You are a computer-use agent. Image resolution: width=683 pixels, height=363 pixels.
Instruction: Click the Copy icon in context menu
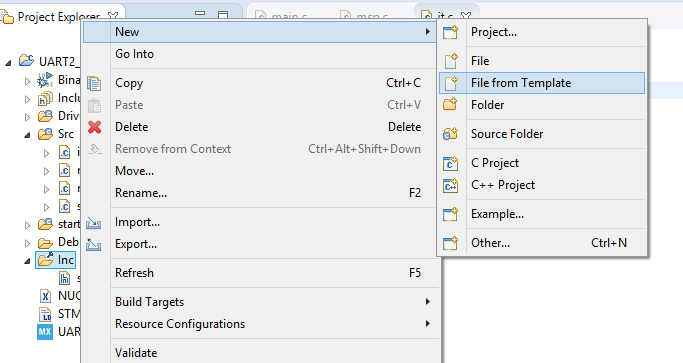click(x=94, y=83)
